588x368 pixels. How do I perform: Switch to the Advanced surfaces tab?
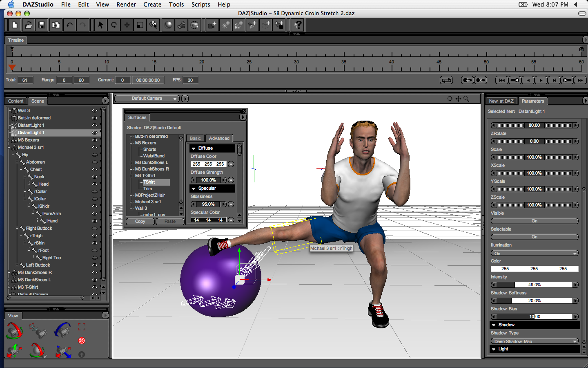coord(219,139)
